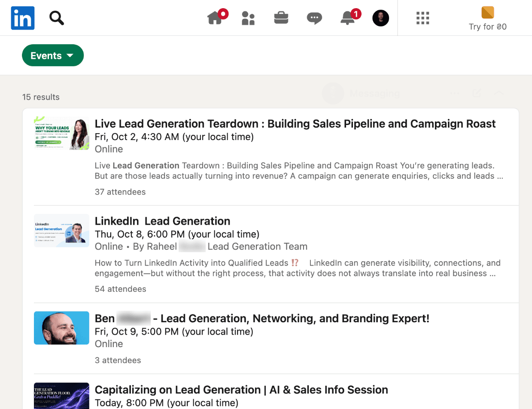
Task: Open the Jobs briefcase icon
Action: coord(281,18)
